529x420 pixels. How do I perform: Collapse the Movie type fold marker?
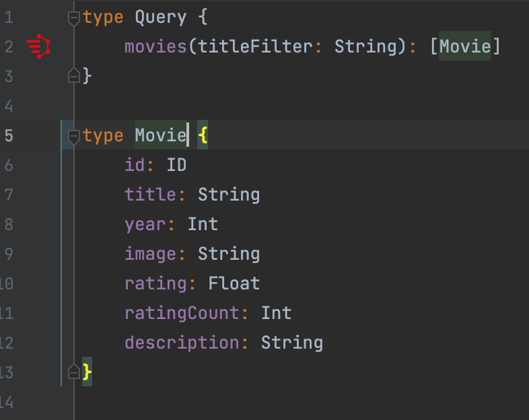pyautogui.click(x=74, y=136)
